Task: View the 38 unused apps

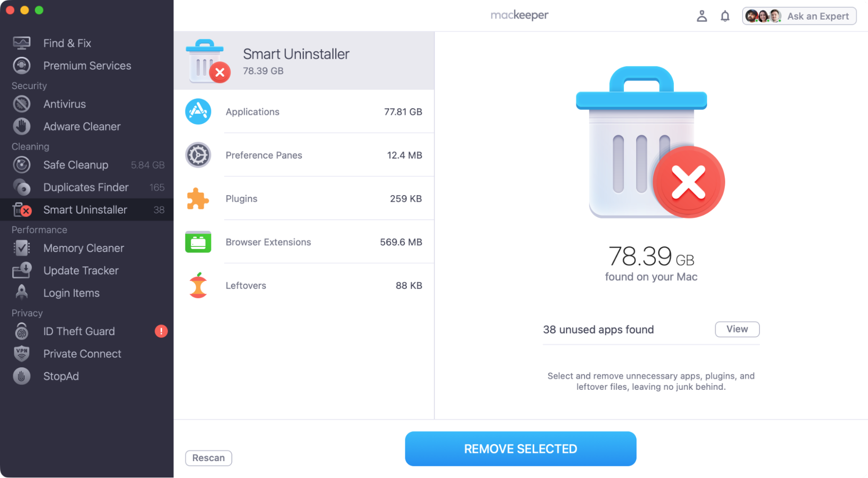Action: pyautogui.click(x=737, y=329)
